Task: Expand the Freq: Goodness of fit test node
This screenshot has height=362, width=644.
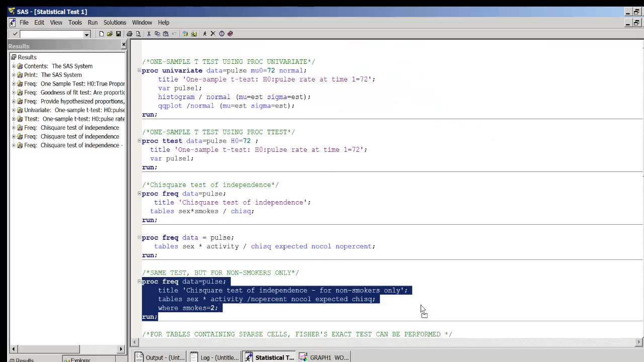Action: [x=14, y=93]
